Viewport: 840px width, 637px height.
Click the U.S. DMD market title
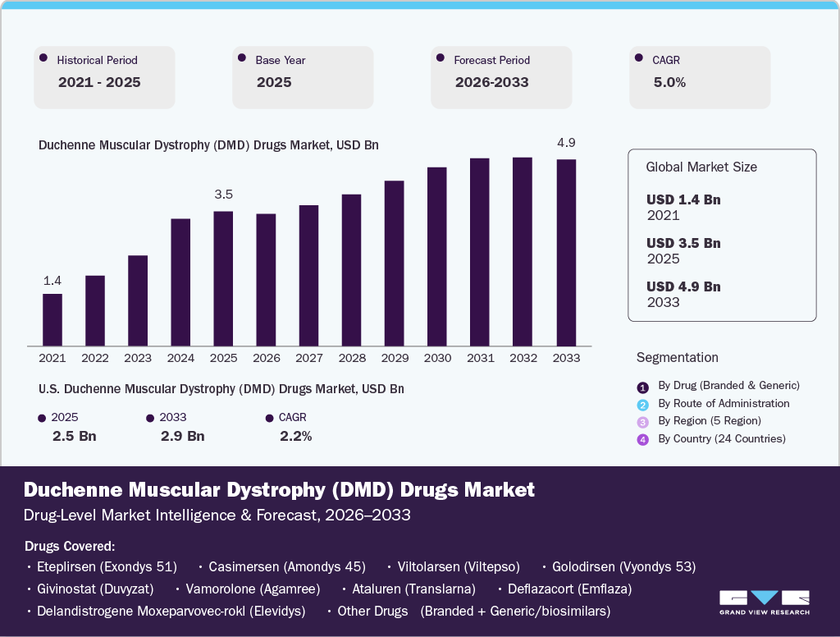tap(221, 389)
